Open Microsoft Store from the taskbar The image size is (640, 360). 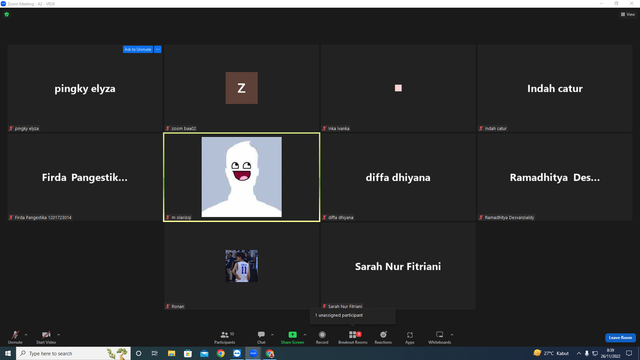pos(188,353)
